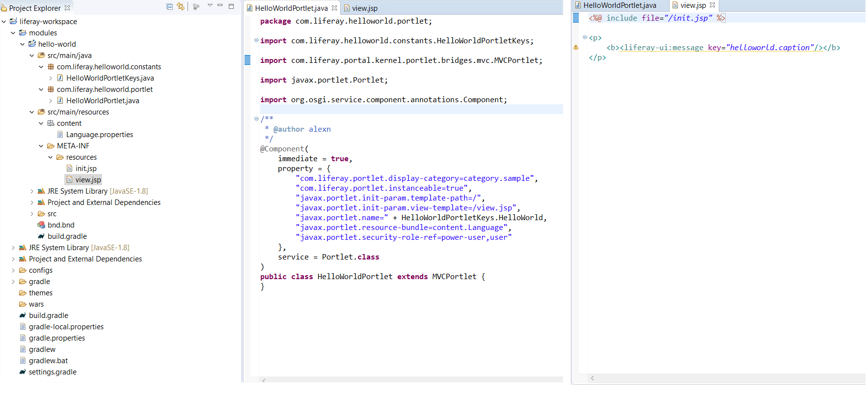868x402 pixels.
Task: Expand the HelloWorldPortletKeys.java node
Action: 51,78
